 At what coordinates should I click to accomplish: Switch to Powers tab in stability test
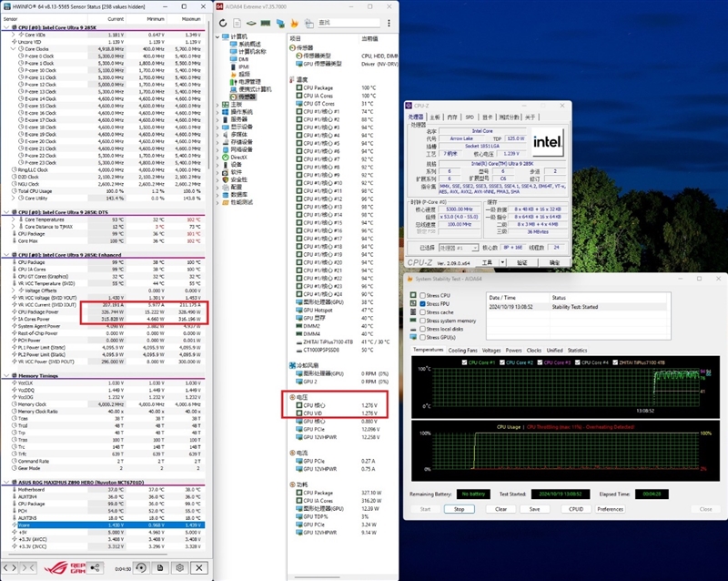(x=513, y=351)
